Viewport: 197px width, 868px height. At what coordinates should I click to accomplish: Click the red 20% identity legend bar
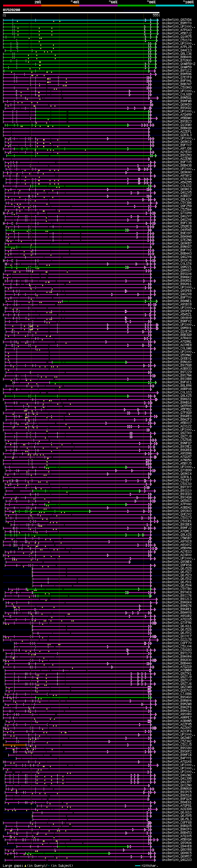[x=22, y=6]
